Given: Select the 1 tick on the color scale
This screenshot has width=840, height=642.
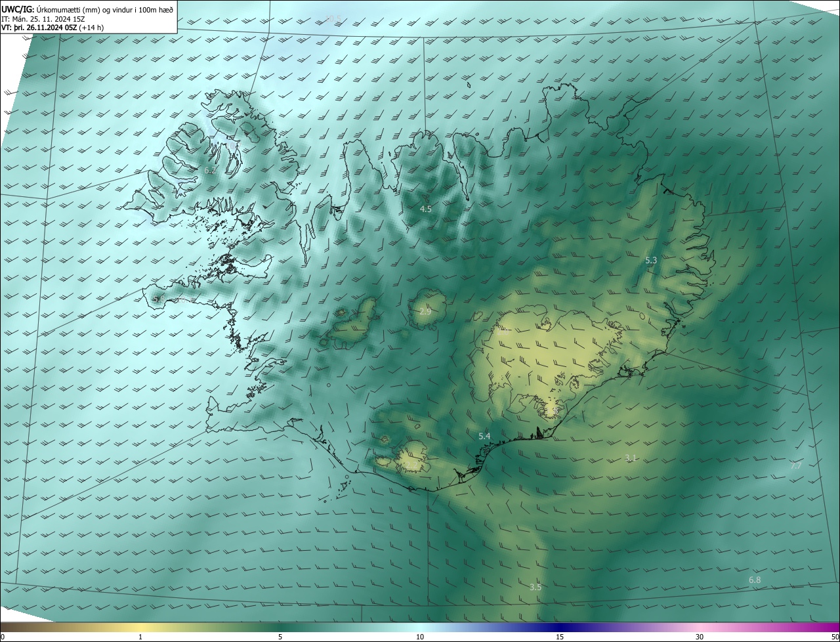Looking at the screenshot, I should pyautogui.click(x=140, y=637).
